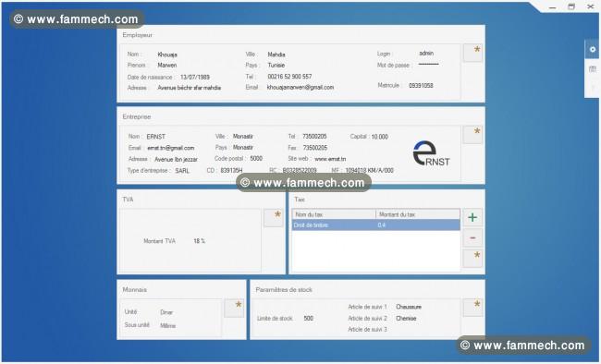Click the capital value 10.000
Viewport: 601px width, 364px height.
[379, 137]
